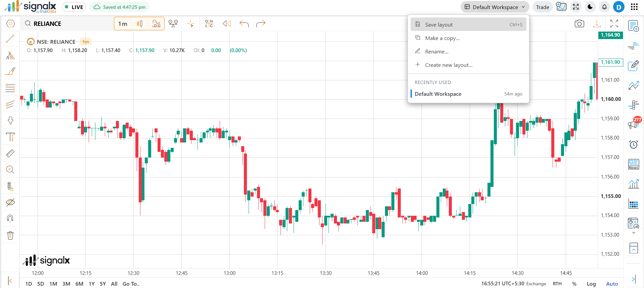Click Go To.. date link
Screen dimensions: 644x288
(x=131, y=284)
